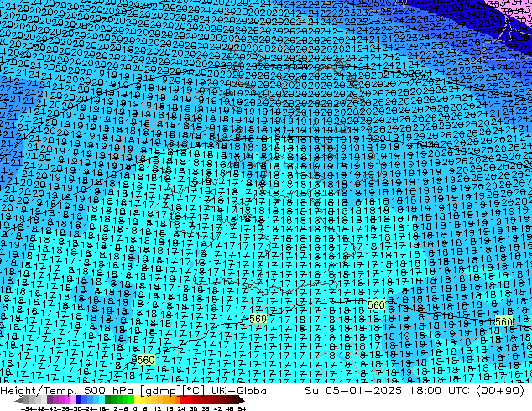Click the 'Height/Temp. 500 hPa' map title
This screenshot has width=532, height=411.
68,391
